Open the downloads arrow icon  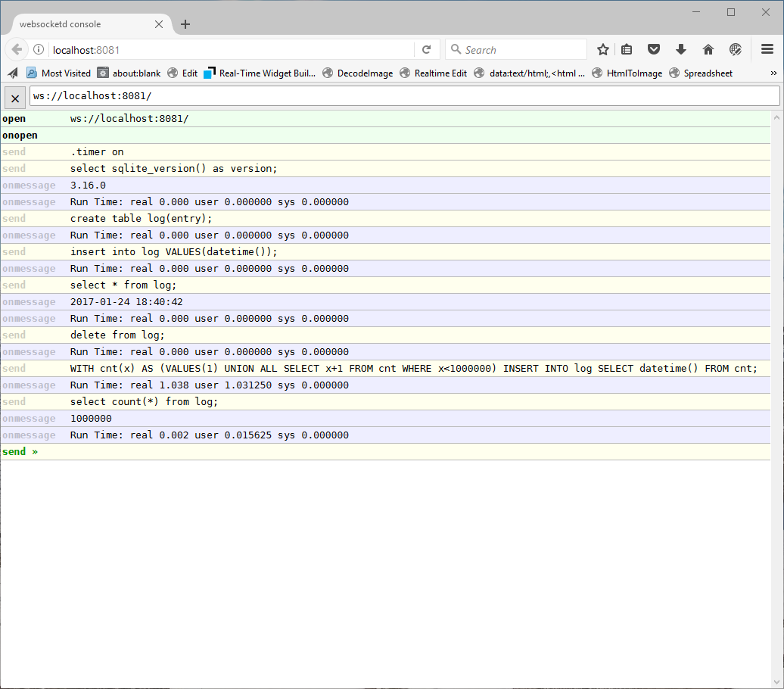pos(680,50)
